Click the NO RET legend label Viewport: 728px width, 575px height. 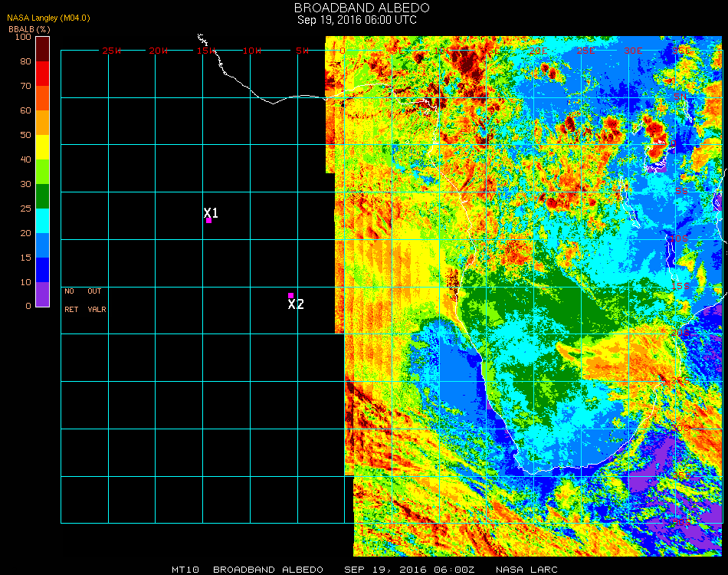70,300
